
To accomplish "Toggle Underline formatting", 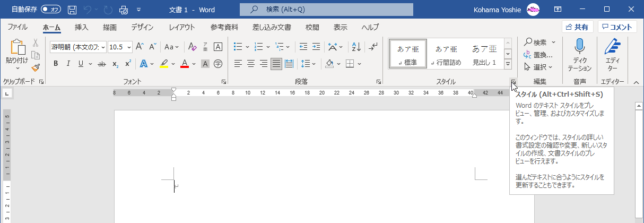I will tap(81, 64).
